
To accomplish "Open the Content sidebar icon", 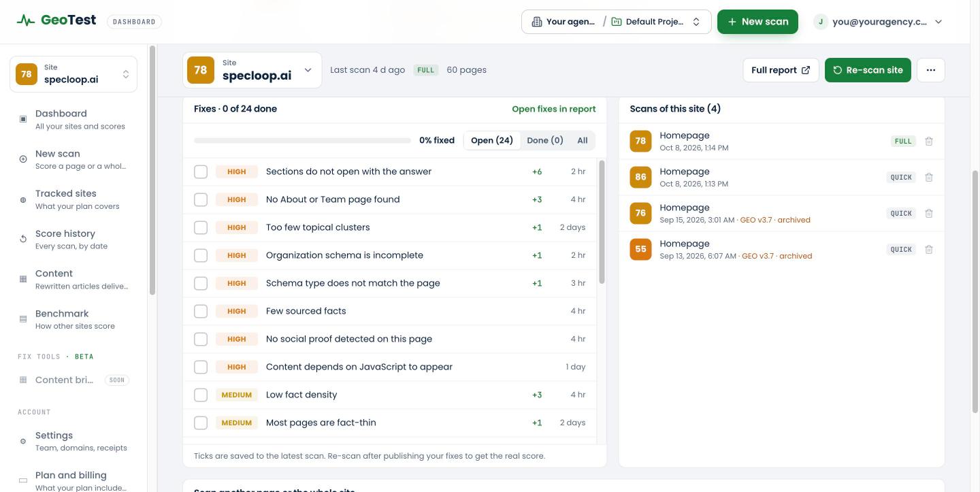I will coord(23,279).
